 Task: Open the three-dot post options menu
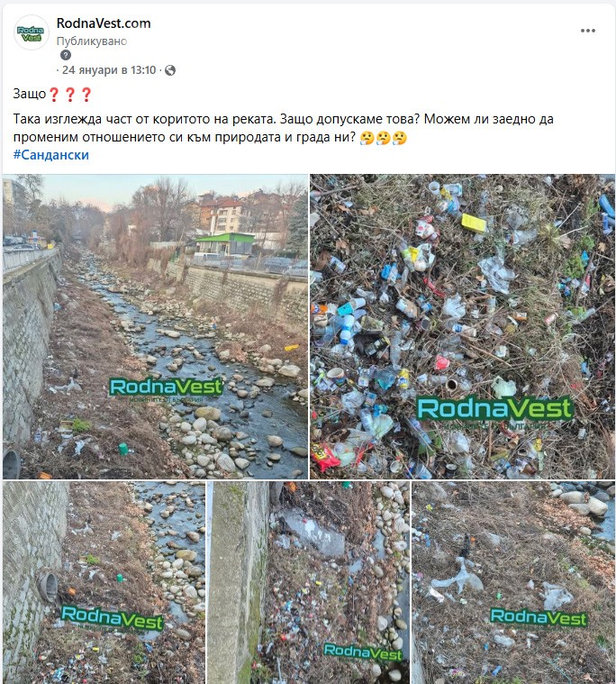588,31
